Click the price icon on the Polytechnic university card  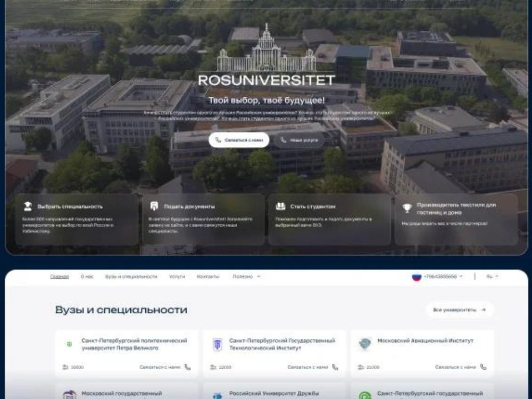point(65,367)
